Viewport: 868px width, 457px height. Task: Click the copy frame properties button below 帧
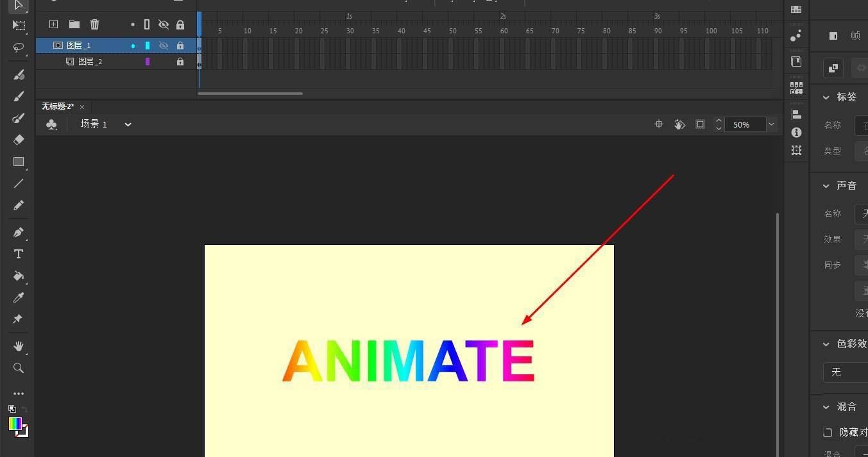[833, 67]
